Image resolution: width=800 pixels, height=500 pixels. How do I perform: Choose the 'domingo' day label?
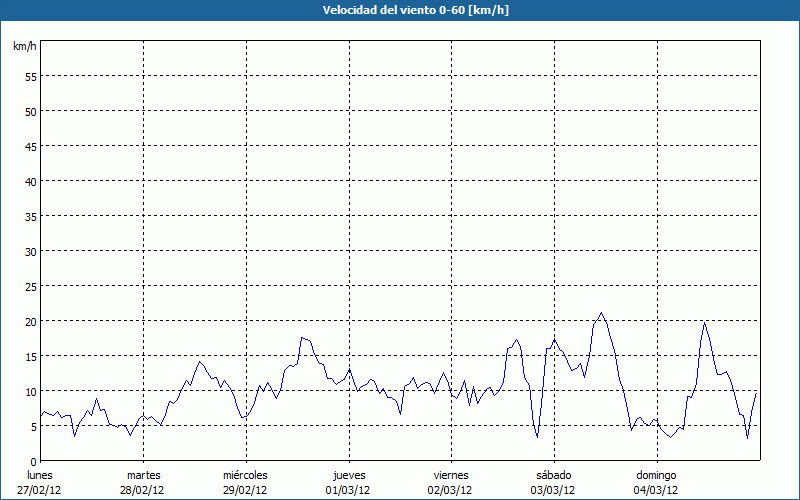click(x=655, y=475)
